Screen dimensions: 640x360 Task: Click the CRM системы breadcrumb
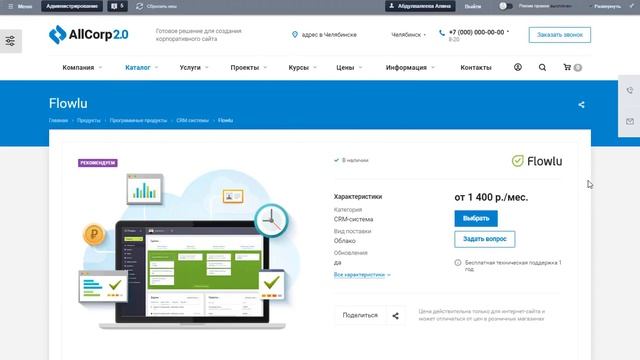pos(192,120)
